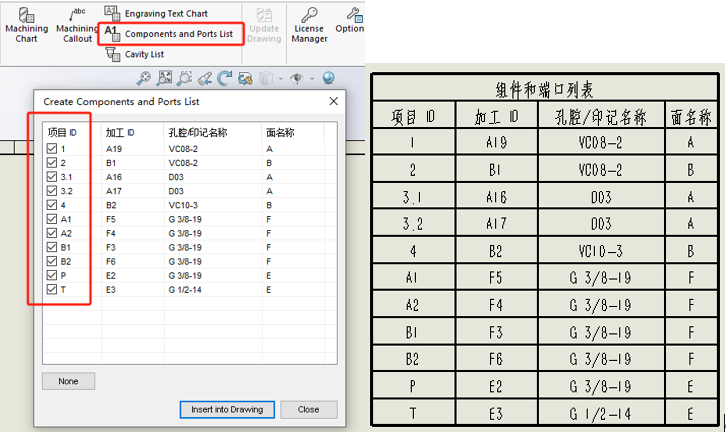
Task: Click the G 1/2-14 cell in drawing table
Action: [601, 413]
